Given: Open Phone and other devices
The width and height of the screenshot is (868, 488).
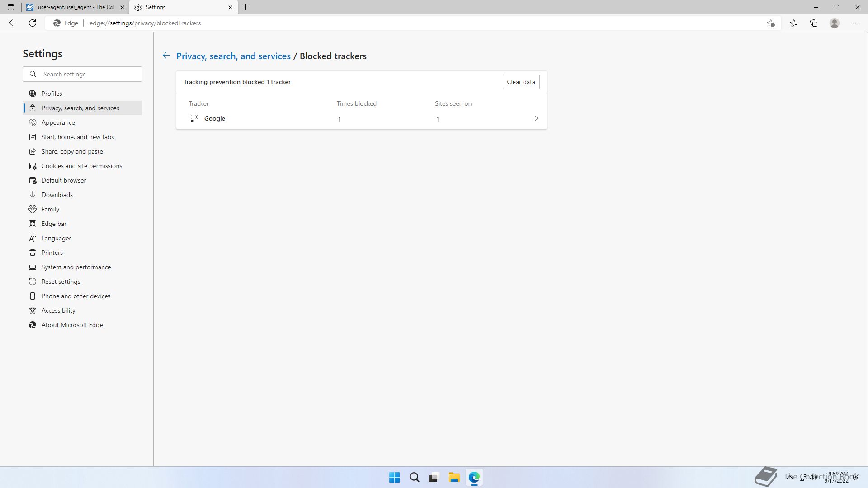Looking at the screenshot, I should pos(82,296).
